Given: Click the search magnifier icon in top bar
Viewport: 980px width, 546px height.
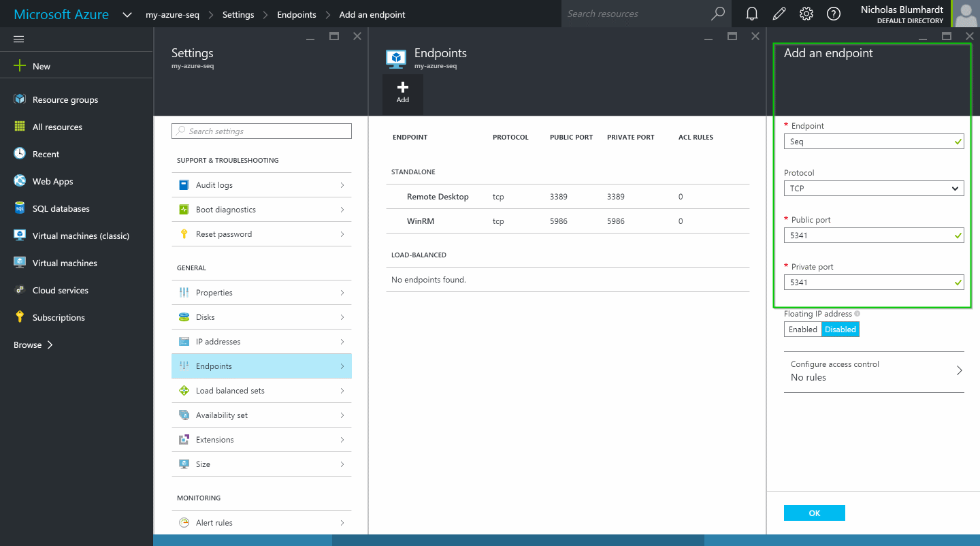Looking at the screenshot, I should pos(718,14).
